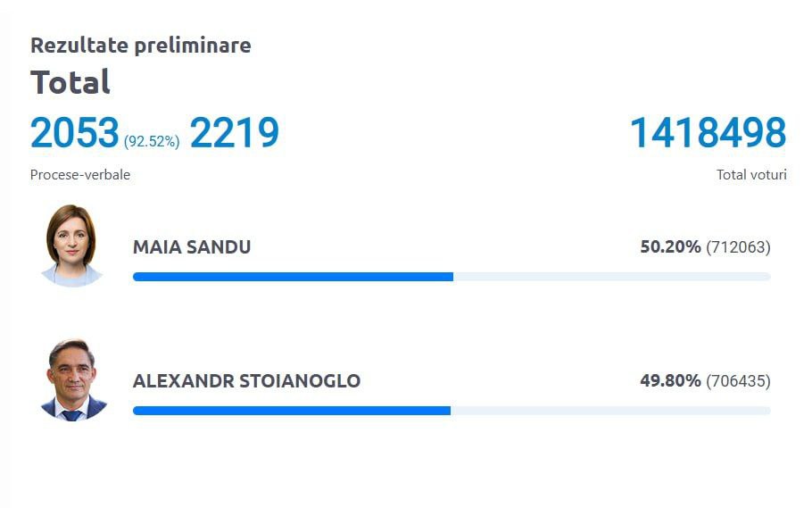The image size is (812, 508).
Task: Click the 712063 vote count
Action: (x=738, y=247)
